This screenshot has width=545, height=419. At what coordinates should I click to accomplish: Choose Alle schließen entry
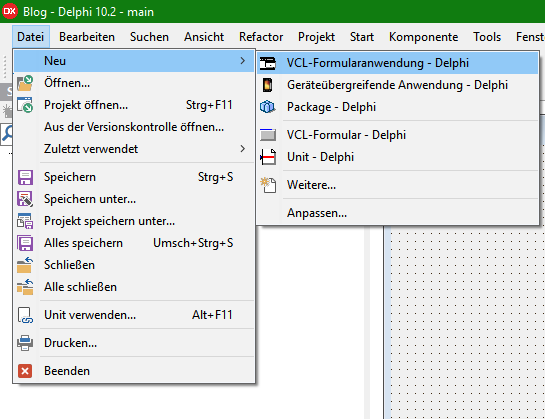point(134,287)
